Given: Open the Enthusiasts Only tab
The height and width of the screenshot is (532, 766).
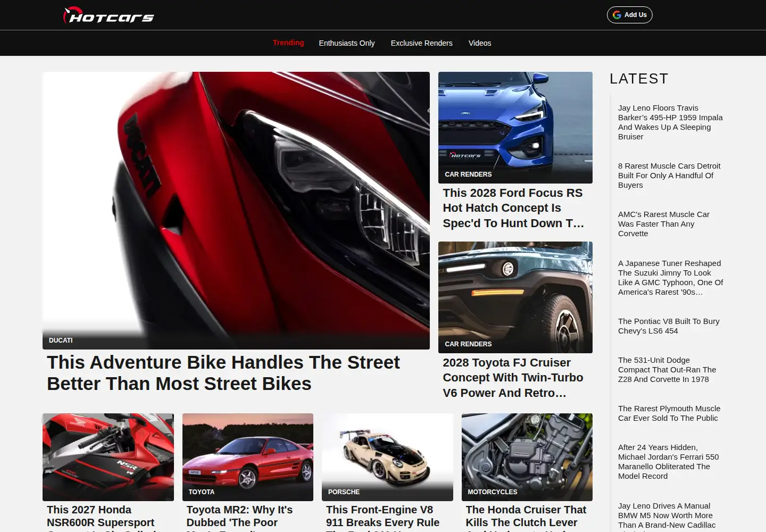Looking at the screenshot, I should 347,43.
